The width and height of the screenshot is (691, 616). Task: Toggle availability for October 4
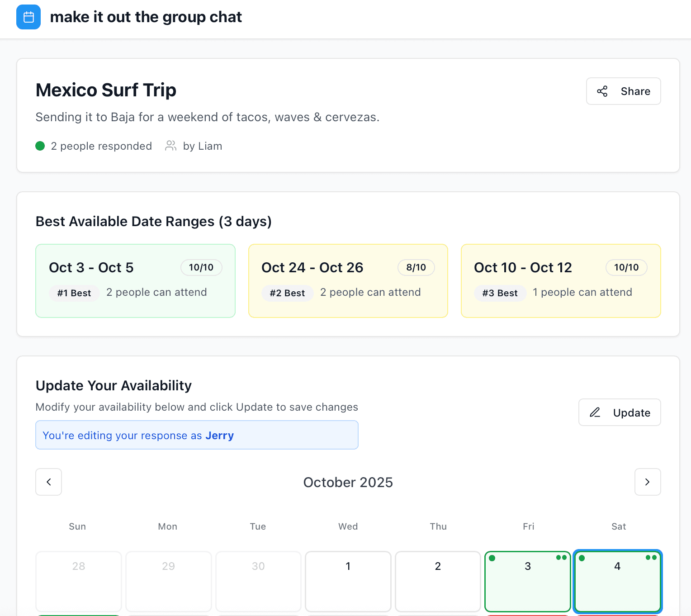617,581
